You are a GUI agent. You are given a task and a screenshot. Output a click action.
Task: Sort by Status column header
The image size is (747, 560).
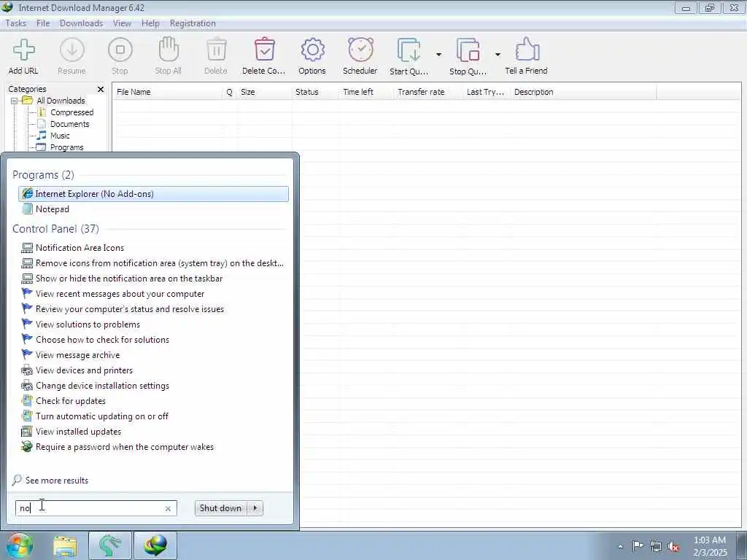[315, 92]
